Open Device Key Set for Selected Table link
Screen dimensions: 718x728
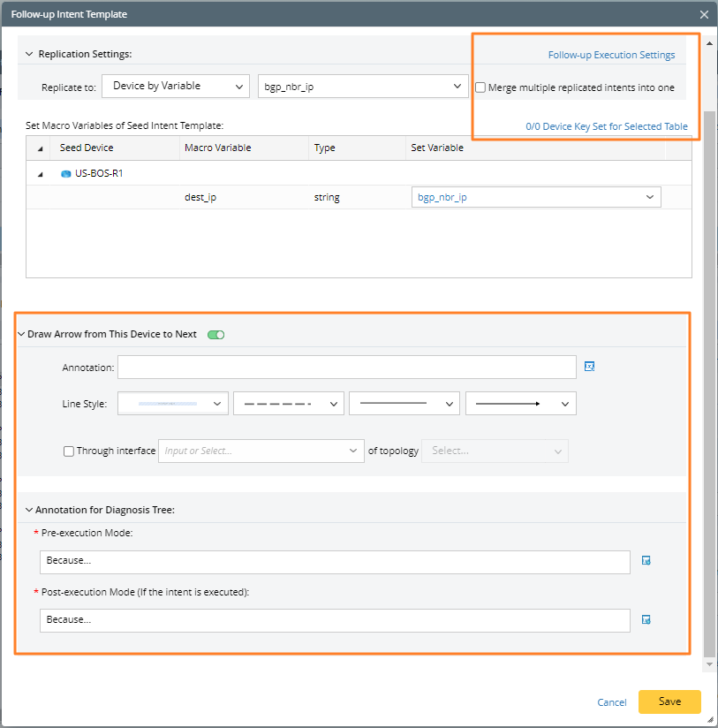pos(606,126)
